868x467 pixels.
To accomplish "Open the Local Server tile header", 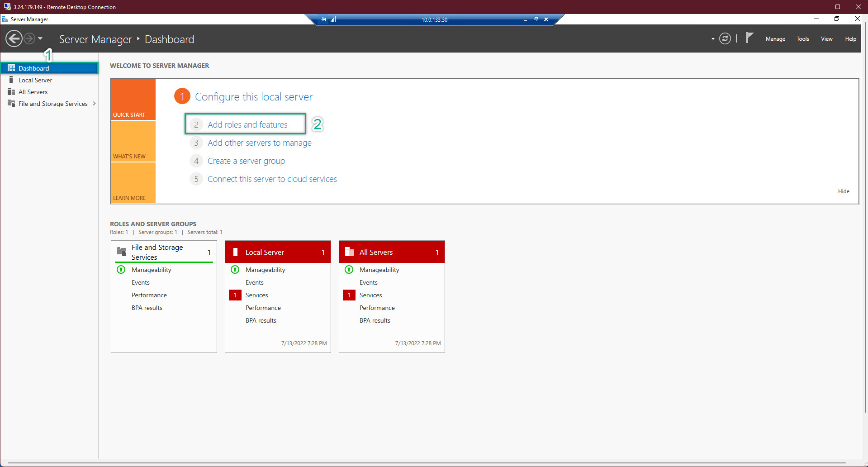I will tap(278, 252).
